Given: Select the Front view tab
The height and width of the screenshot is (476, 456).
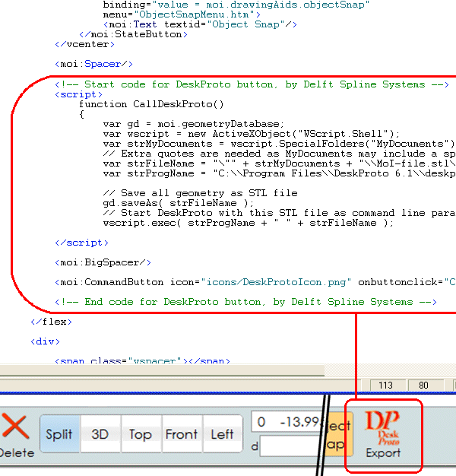Looking at the screenshot, I should [182, 434].
